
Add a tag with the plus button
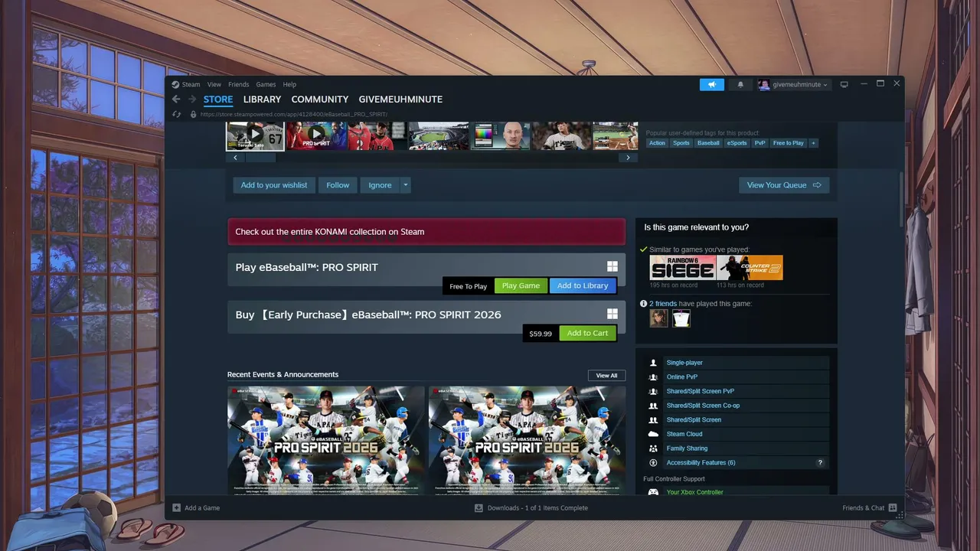pyautogui.click(x=813, y=143)
